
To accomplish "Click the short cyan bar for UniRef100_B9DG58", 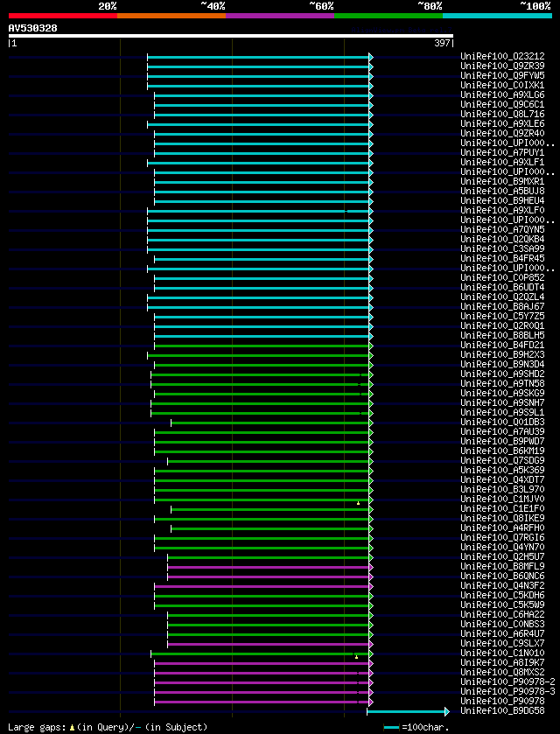I will click(x=408, y=712).
